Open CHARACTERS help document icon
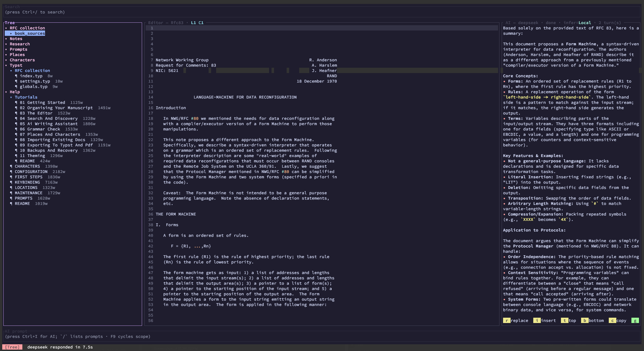Viewport: 644px width, 351px height. tap(11, 166)
